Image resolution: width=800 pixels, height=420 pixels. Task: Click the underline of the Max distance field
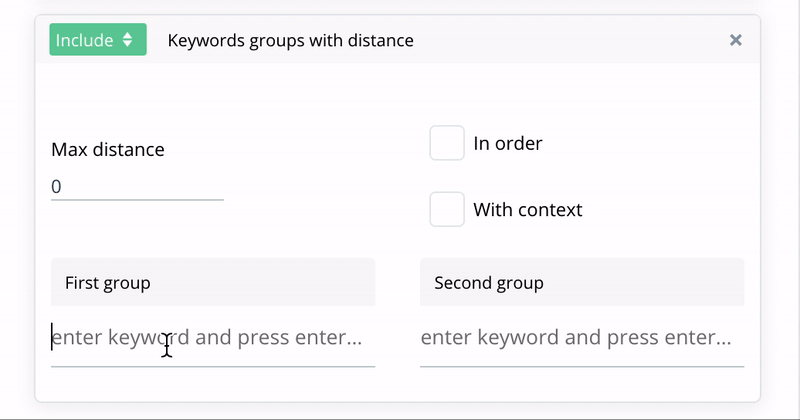pos(137,199)
